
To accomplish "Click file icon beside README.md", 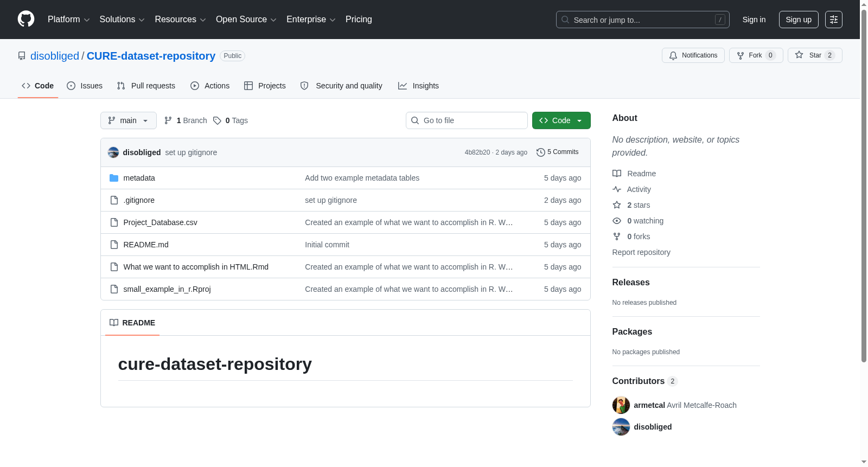I will click(x=114, y=245).
